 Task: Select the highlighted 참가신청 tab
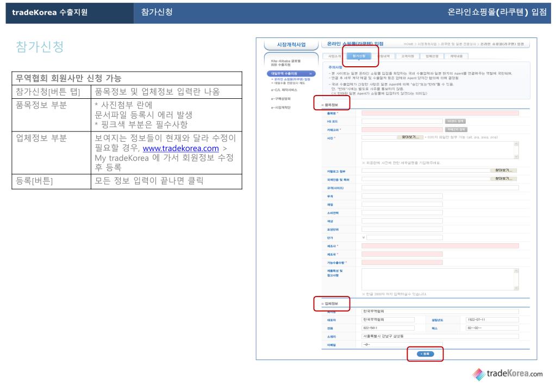pyautogui.click(x=359, y=56)
